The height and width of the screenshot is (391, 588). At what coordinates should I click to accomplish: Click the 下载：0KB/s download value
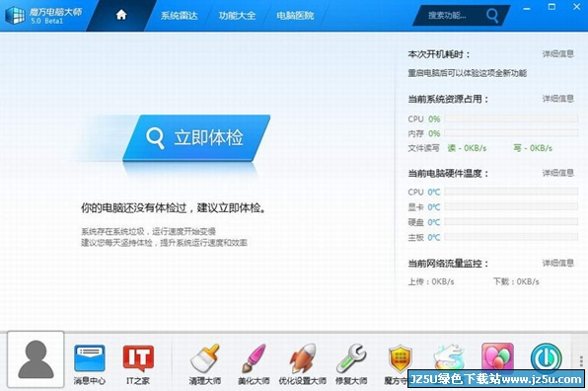point(516,281)
